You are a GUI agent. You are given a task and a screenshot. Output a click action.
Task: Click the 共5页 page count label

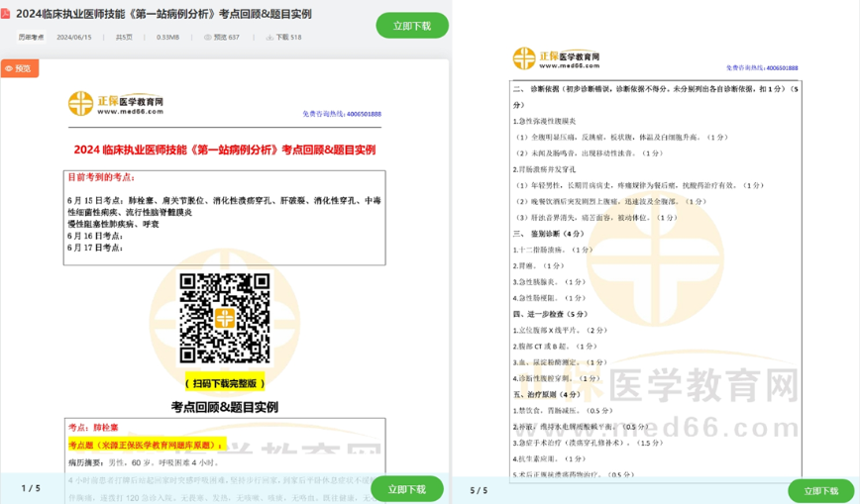point(124,38)
